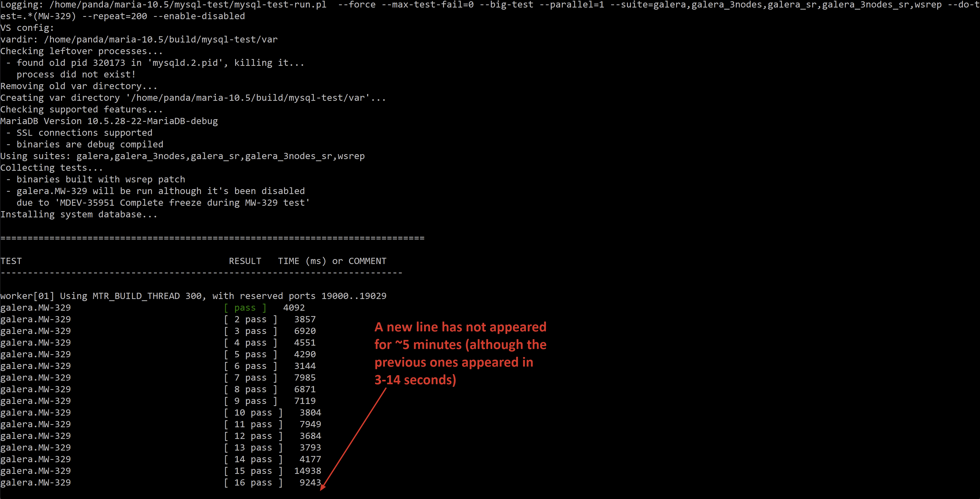Click the RESULT column header
The width and height of the screenshot is (980, 499).
point(245,261)
